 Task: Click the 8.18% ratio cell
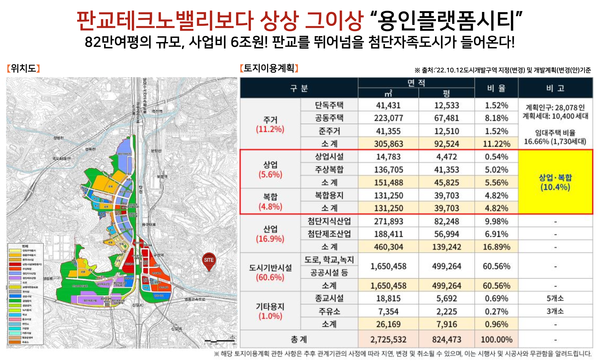[497, 118]
